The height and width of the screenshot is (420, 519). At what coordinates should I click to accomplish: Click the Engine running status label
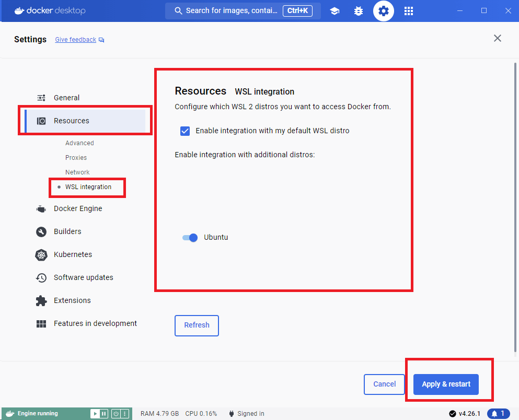click(x=38, y=413)
